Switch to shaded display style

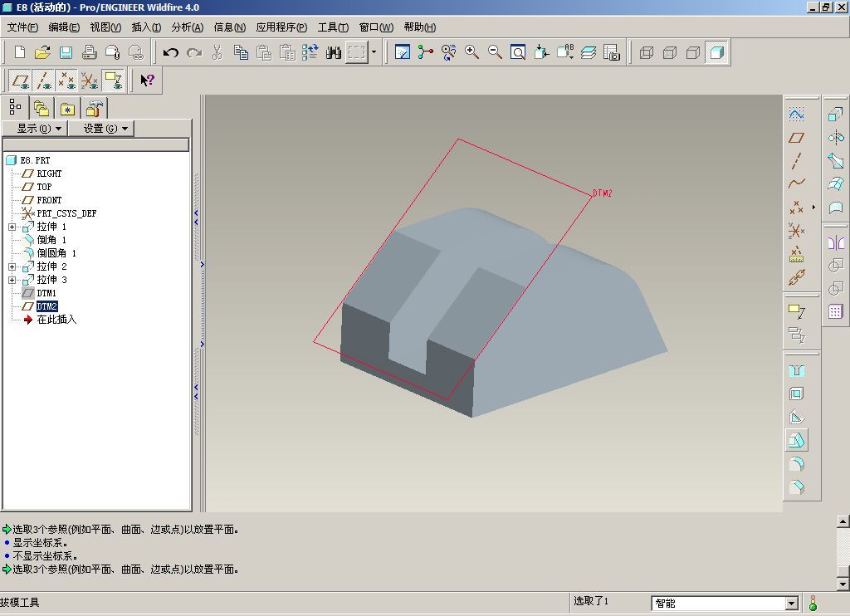point(716,52)
